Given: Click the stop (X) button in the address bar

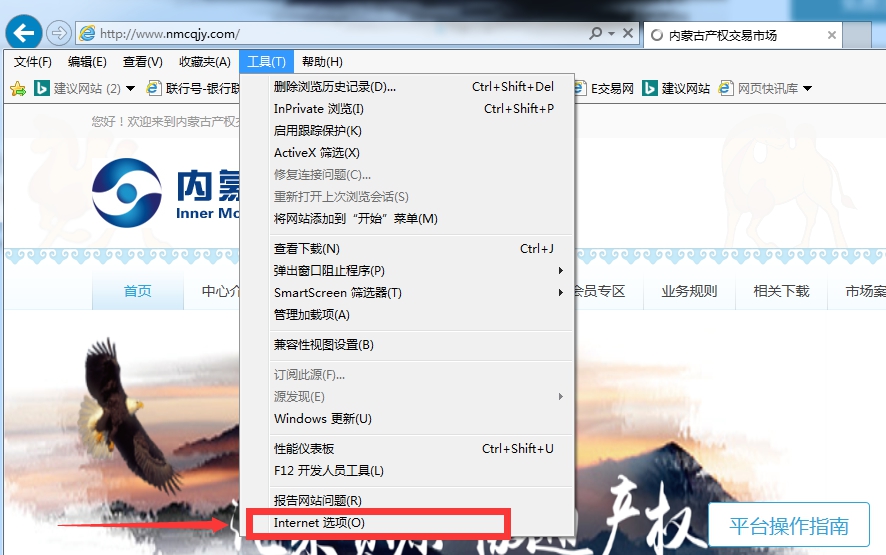Looking at the screenshot, I should pyautogui.click(x=628, y=33).
